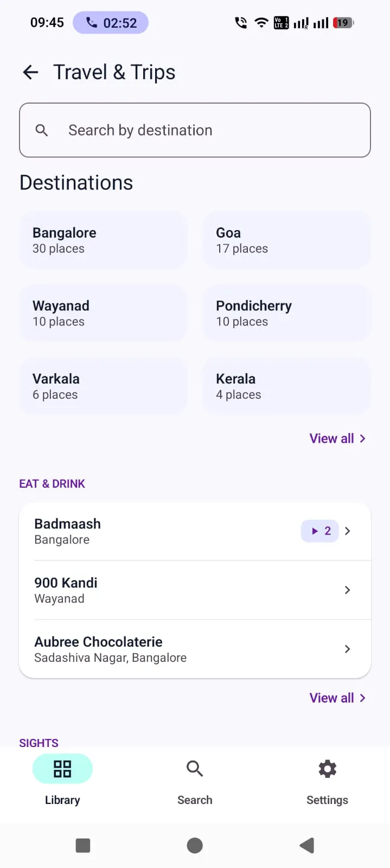Focus the Search by destination field

(x=195, y=130)
